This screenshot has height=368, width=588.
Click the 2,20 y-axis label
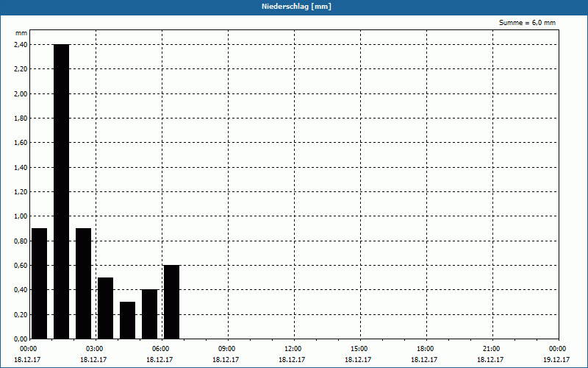[x=21, y=69]
